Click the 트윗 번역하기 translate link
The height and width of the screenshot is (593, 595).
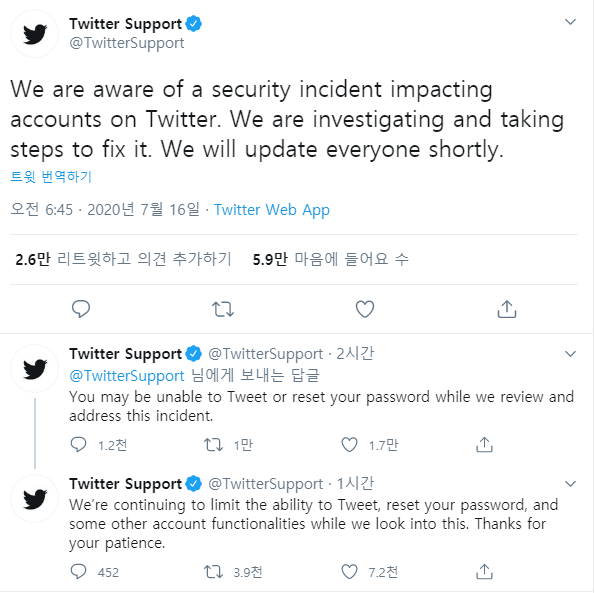click(51, 177)
